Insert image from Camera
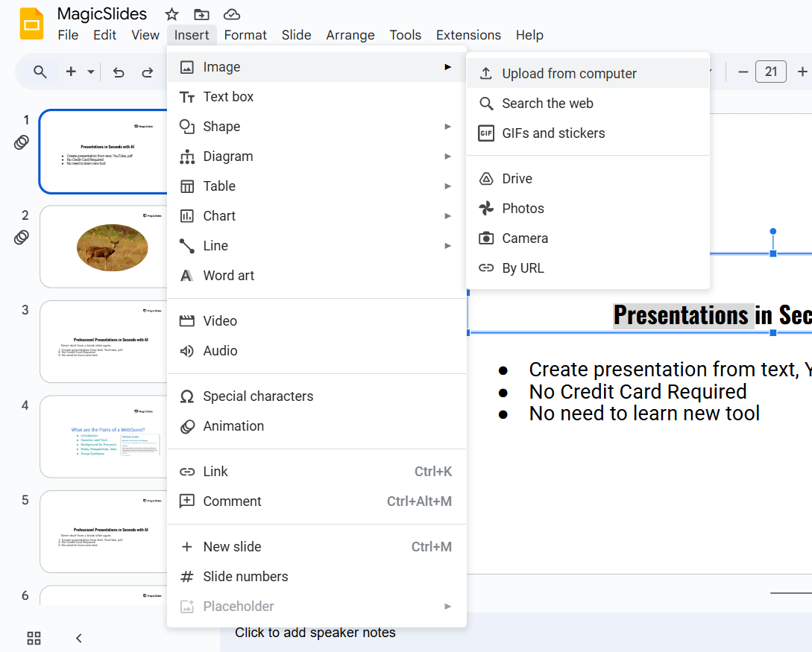This screenshot has width=812, height=652. click(588, 238)
